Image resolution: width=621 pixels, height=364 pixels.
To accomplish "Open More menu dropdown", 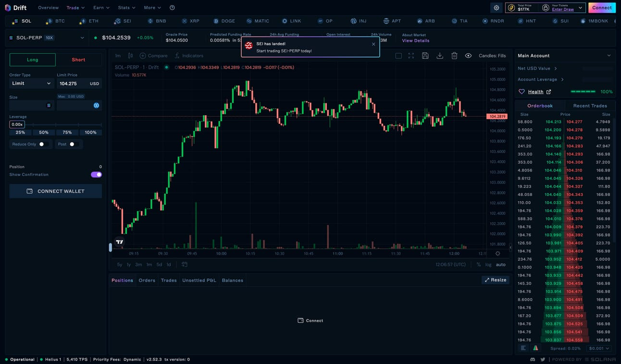I will click(152, 8).
